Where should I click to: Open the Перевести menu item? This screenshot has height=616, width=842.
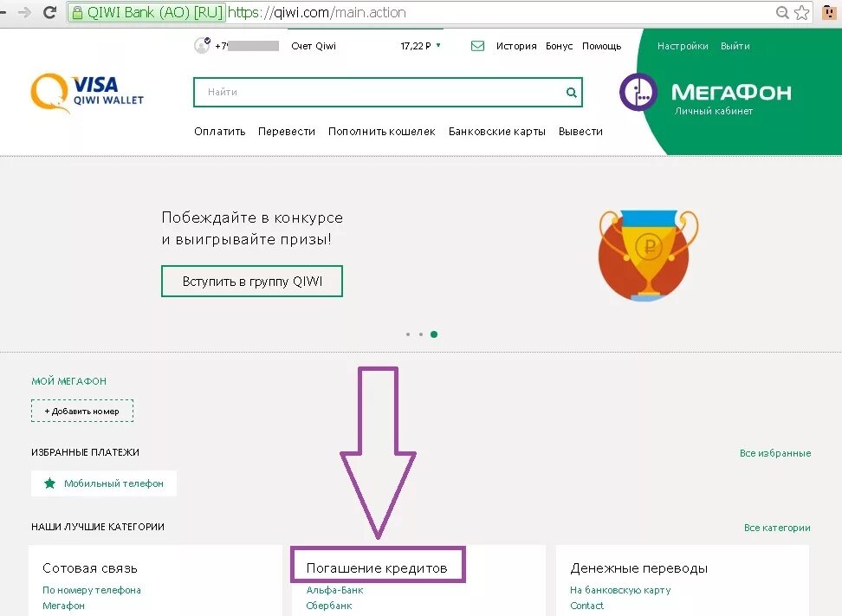(286, 132)
